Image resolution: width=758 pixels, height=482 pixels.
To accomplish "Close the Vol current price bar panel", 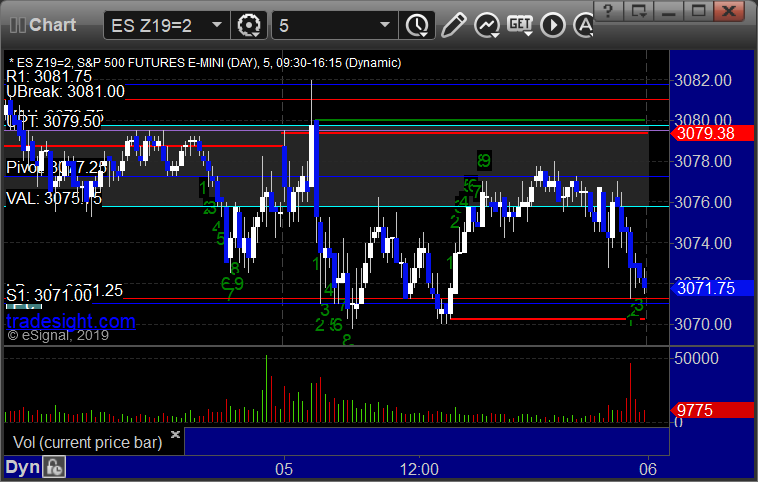I will [175, 434].
